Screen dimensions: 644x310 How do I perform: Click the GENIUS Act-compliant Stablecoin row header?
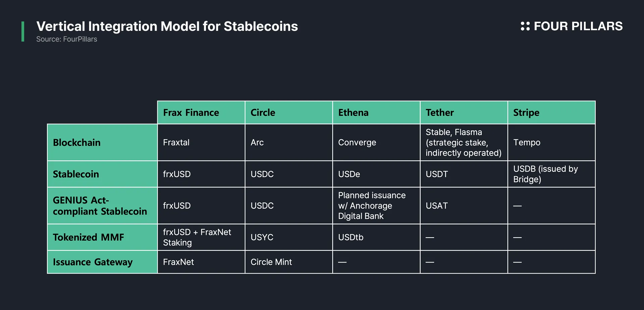click(x=100, y=206)
